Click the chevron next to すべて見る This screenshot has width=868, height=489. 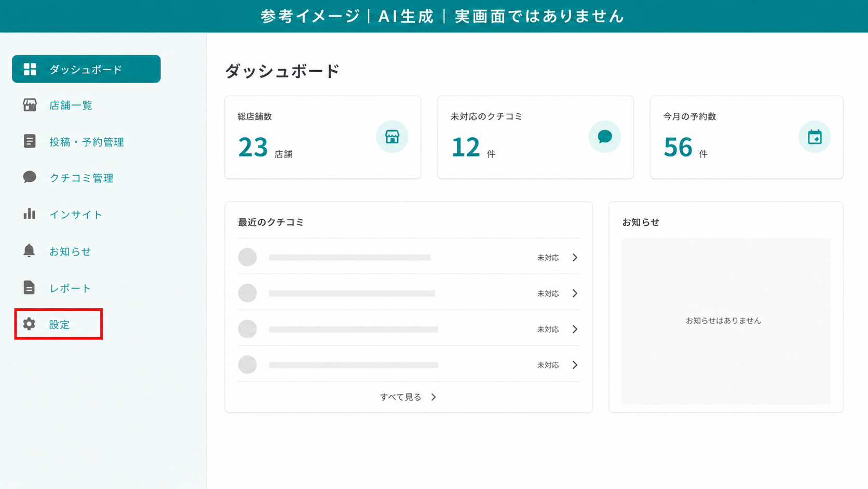[x=433, y=397]
